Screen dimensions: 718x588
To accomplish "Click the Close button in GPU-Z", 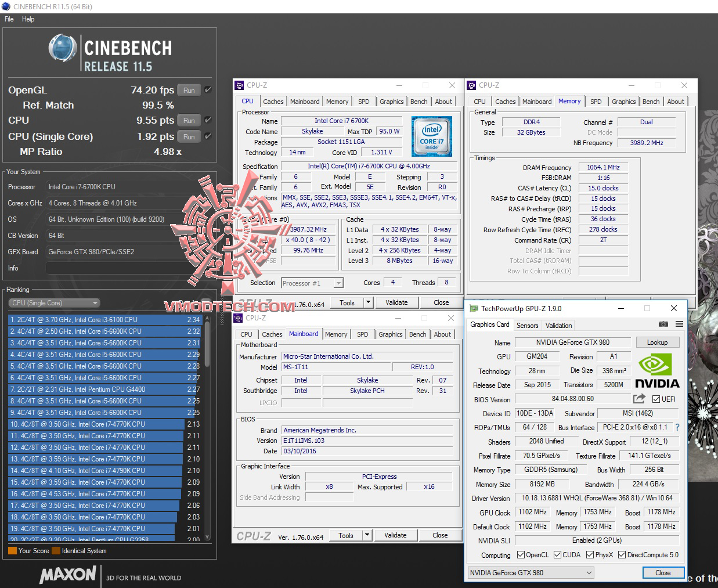I will tap(663, 573).
